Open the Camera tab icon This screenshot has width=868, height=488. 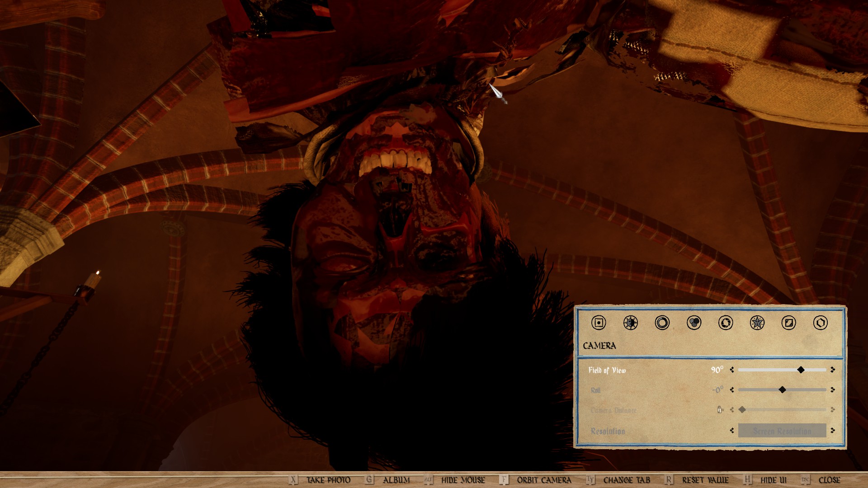pyautogui.click(x=599, y=323)
